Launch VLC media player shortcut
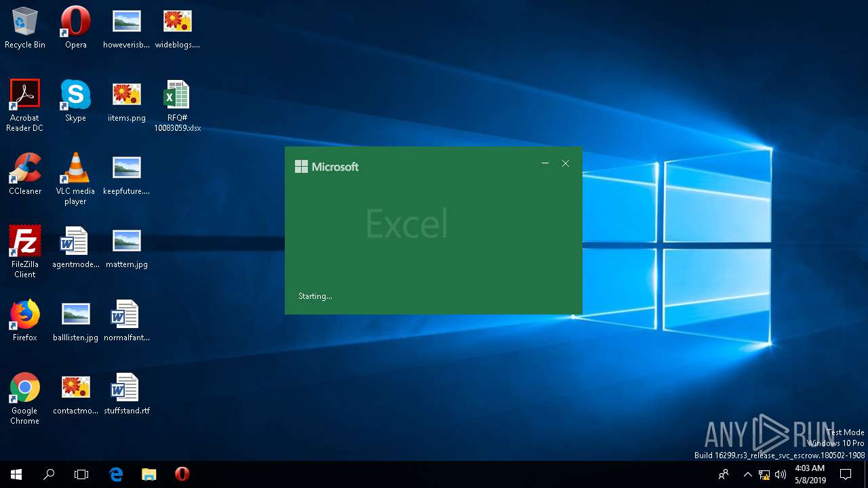868x488 pixels. pos(75,179)
